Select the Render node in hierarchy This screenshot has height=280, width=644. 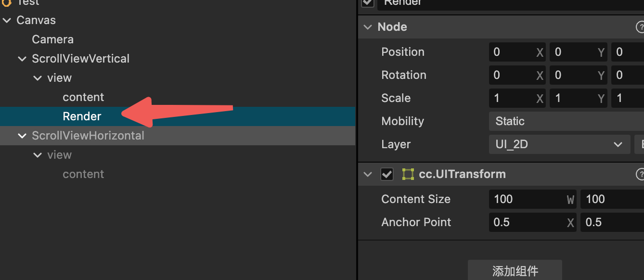(82, 116)
